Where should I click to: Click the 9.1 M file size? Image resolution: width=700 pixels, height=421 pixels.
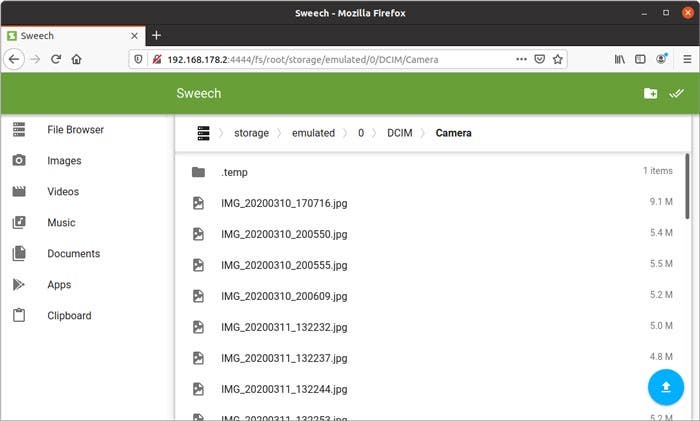pos(661,202)
